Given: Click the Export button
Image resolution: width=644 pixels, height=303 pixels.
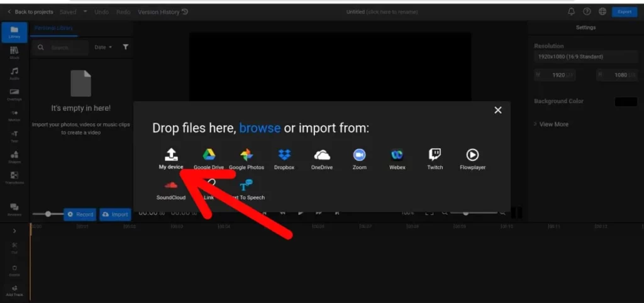Looking at the screenshot, I should coord(625,12).
